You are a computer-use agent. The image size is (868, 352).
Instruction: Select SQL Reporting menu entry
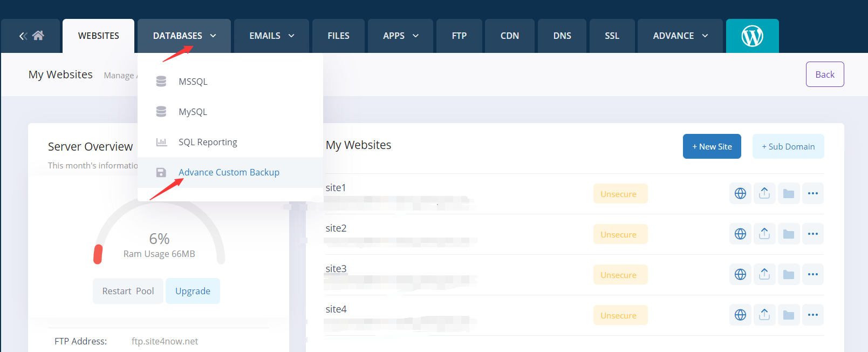point(208,143)
